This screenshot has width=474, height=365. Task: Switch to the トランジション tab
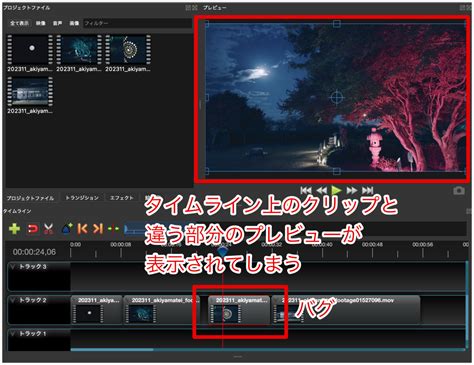(82, 198)
